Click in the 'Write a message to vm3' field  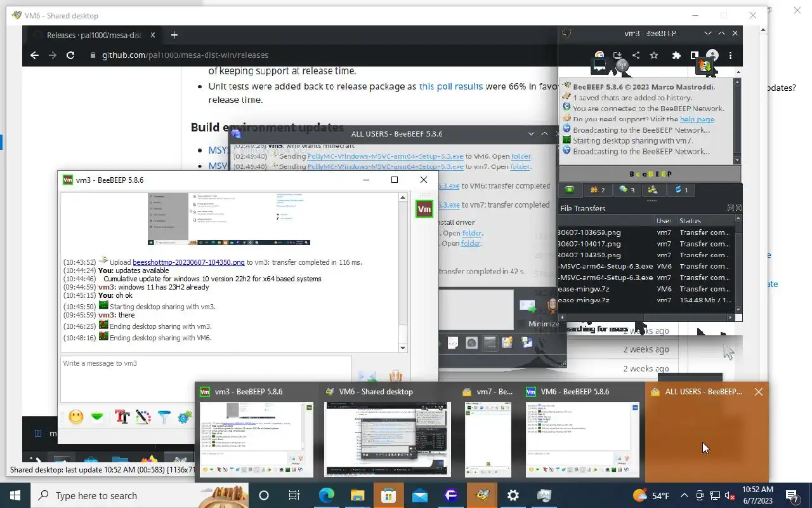206,379
